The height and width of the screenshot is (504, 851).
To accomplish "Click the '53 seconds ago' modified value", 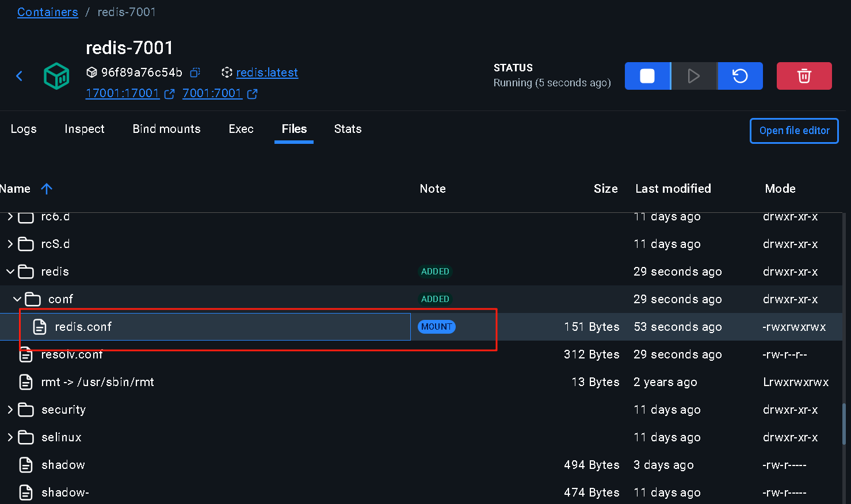I will pos(678,327).
